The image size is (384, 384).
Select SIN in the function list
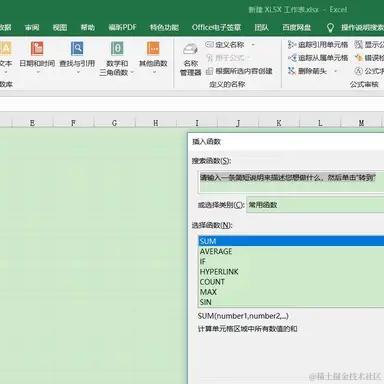291,302
